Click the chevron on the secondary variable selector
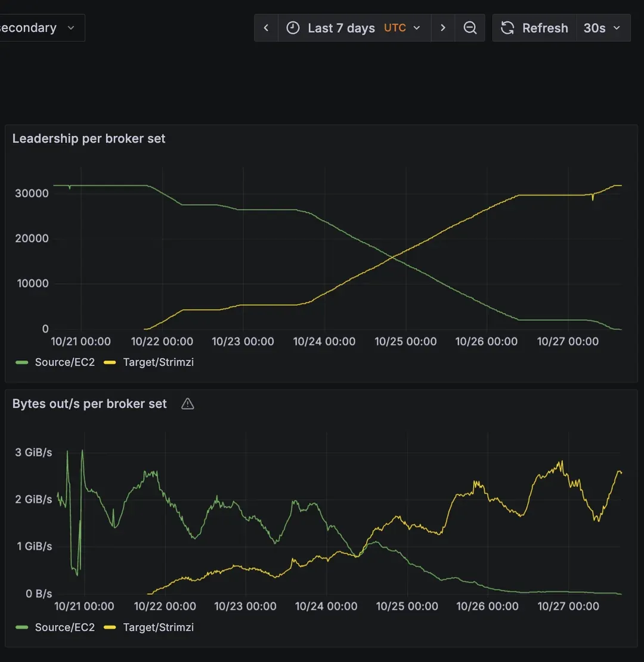 point(70,27)
